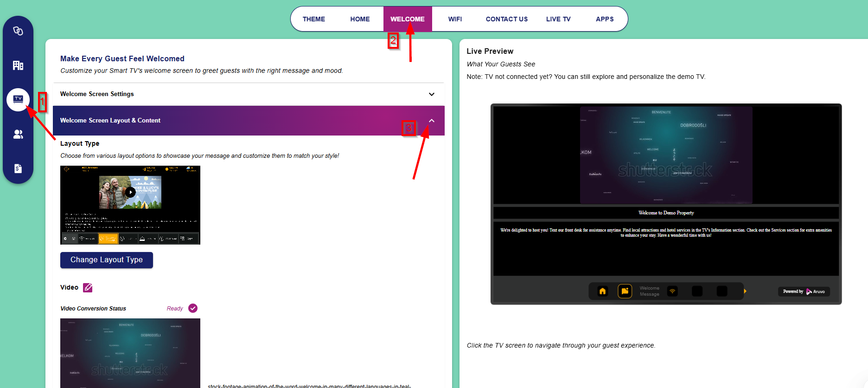Open the WIFI tab

pyautogui.click(x=455, y=19)
